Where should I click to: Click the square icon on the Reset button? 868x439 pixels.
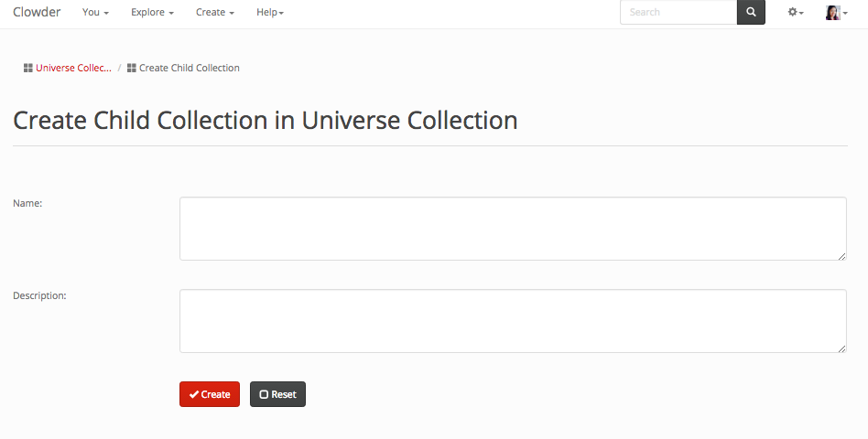coord(264,394)
